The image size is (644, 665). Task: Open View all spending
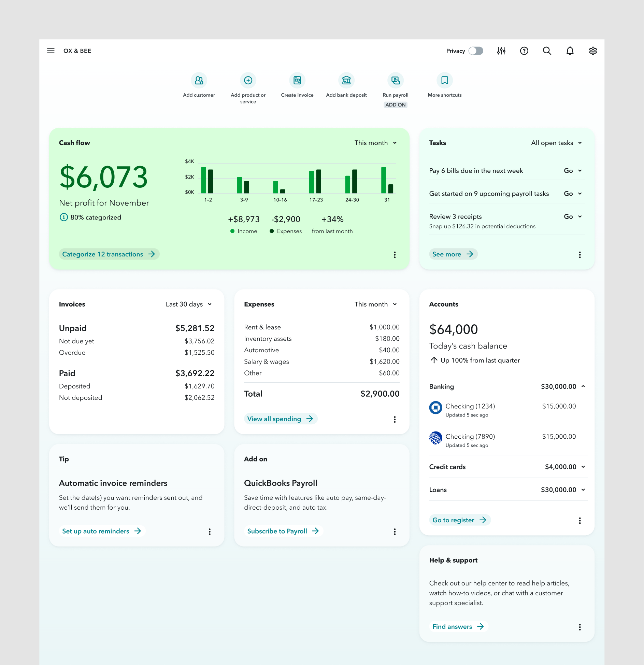point(281,419)
